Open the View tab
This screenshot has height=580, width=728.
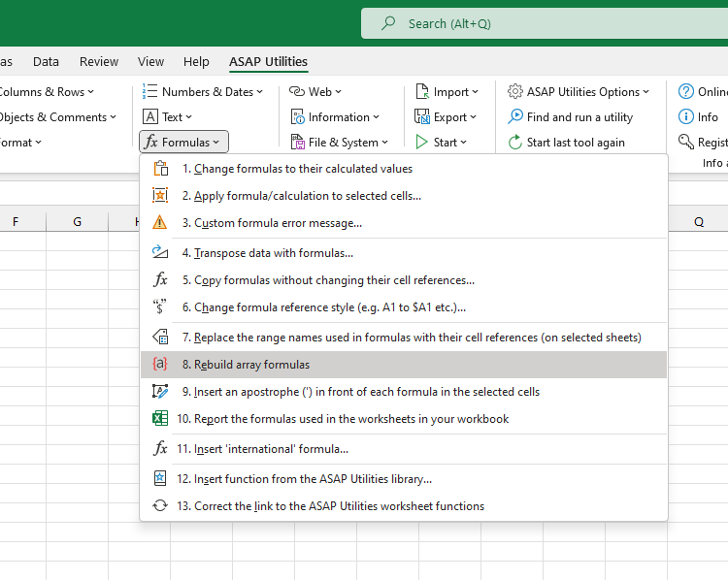(150, 61)
